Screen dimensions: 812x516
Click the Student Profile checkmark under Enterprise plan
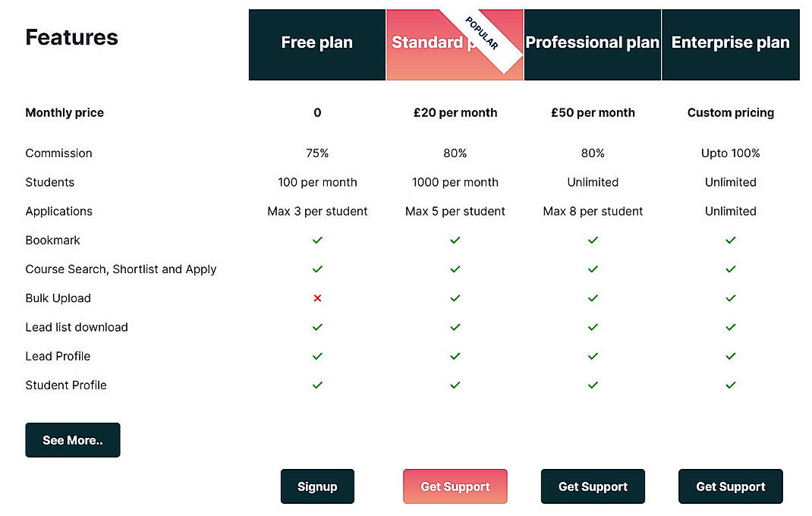pos(730,385)
